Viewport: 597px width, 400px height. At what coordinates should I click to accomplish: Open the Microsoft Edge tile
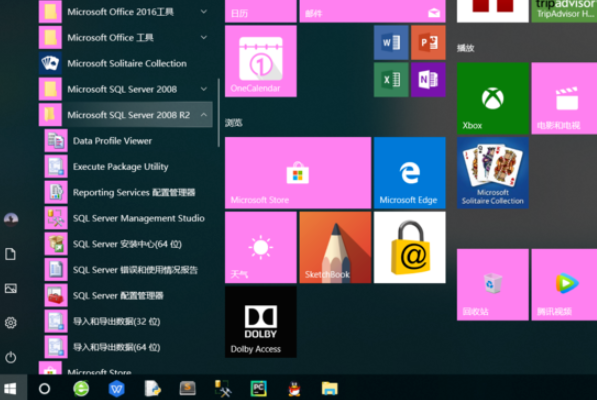click(x=410, y=173)
